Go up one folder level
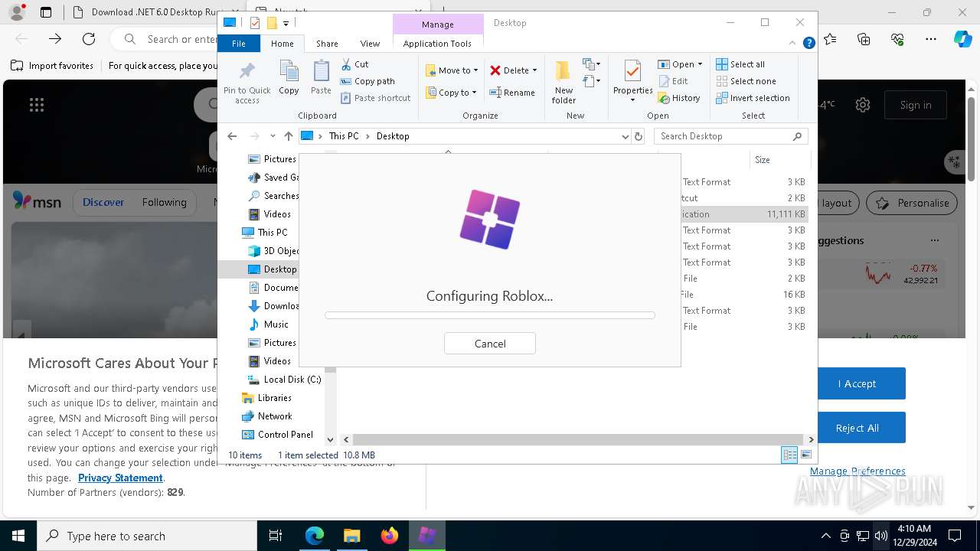 click(288, 136)
